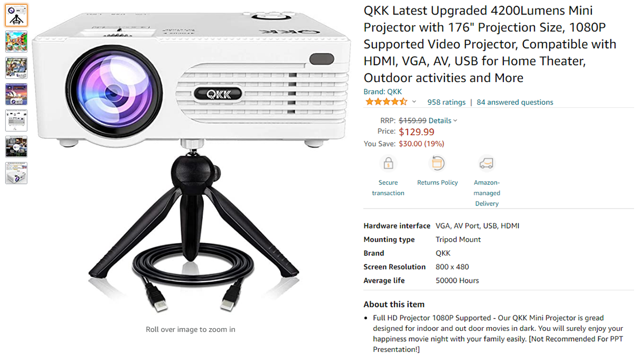The height and width of the screenshot is (354, 644).
Task: Select the second colorful cartoon thumbnail
Action: [16, 42]
